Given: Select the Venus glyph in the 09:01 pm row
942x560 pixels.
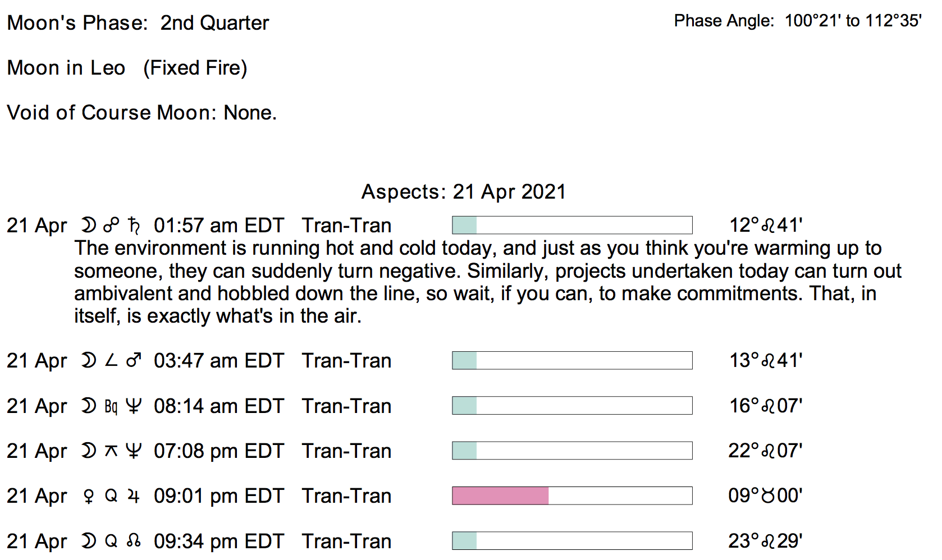Looking at the screenshot, I should (89, 496).
